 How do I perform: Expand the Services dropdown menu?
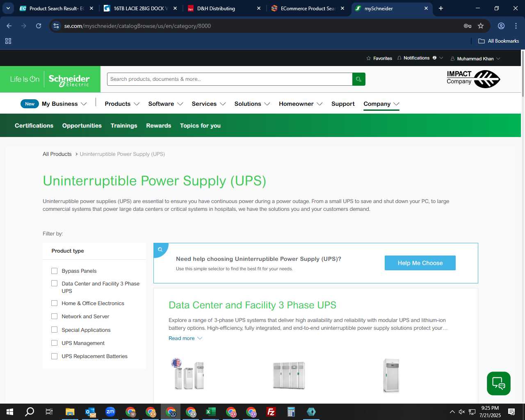[209, 104]
